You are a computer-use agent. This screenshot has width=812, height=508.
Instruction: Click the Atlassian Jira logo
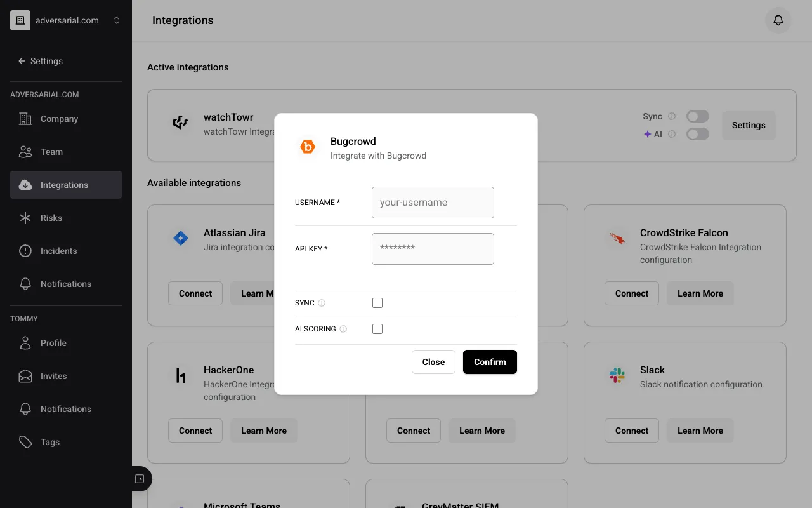pos(181,239)
